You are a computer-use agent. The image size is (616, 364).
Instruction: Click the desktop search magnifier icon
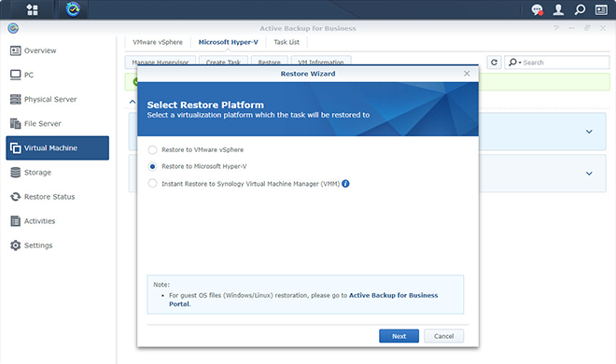tap(580, 10)
